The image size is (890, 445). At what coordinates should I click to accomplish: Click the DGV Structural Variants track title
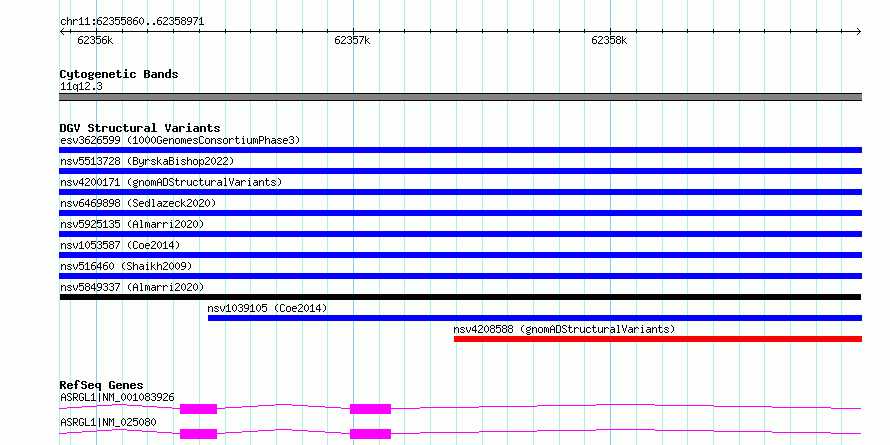140,128
